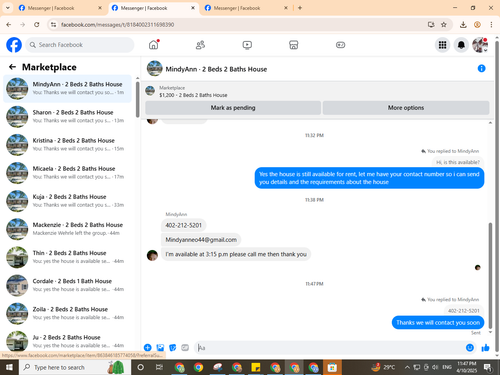Open Chrome downloads icon

pyautogui.click(x=463, y=24)
